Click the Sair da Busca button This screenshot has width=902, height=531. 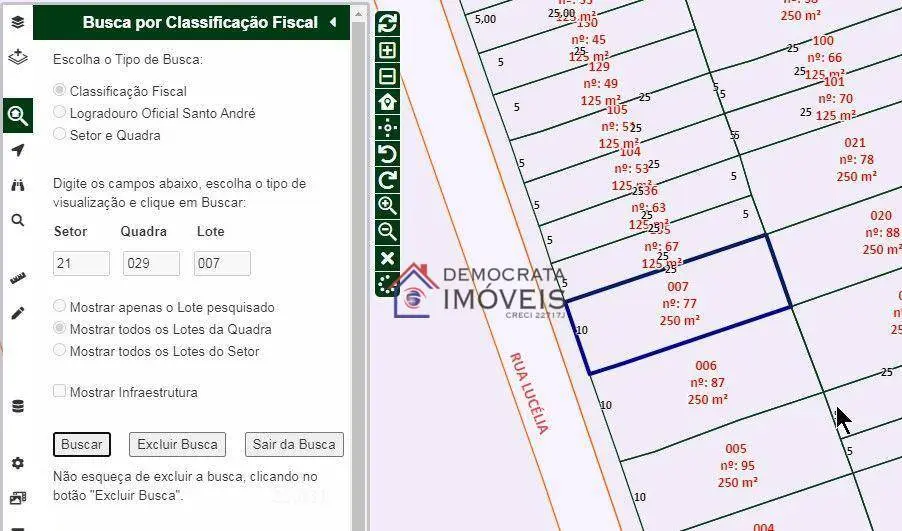coord(294,444)
